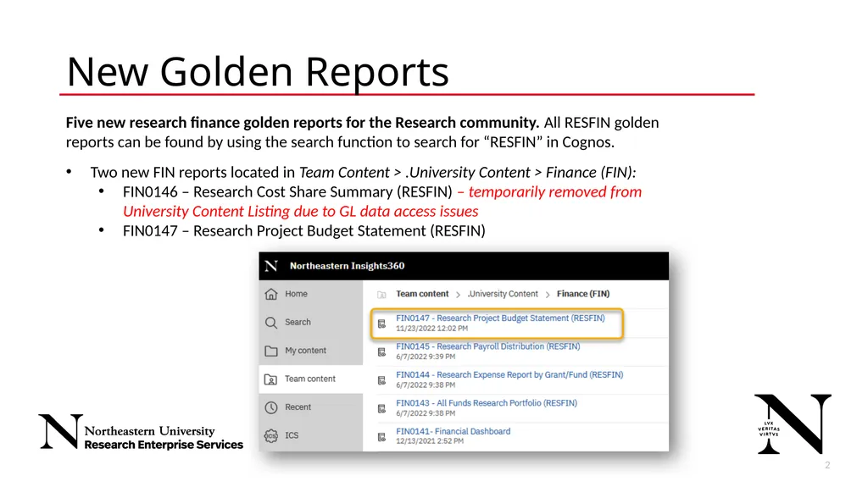Select My content in the sidebar
Viewport: 868px width, 487px height.
tap(310, 351)
